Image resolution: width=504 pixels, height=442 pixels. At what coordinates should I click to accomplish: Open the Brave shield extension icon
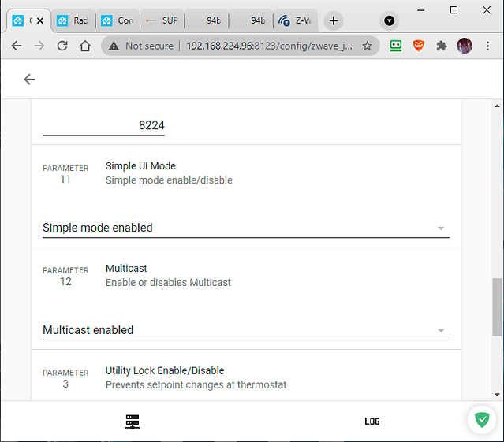coord(419,46)
